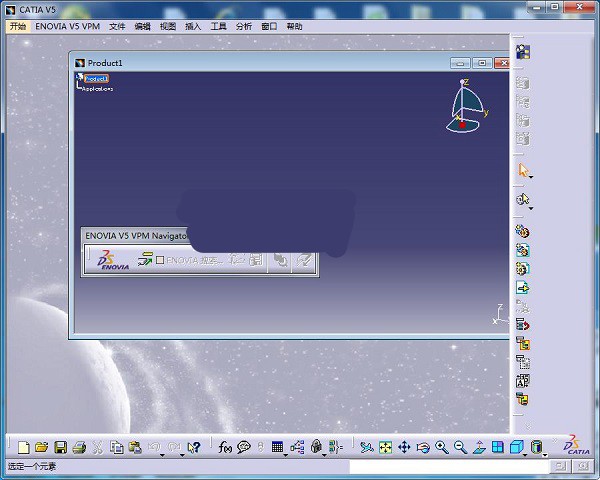Click the ENOVIA connect icon with green arrow
Image resolution: width=600 pixels, height=480 pixels.
145,259
